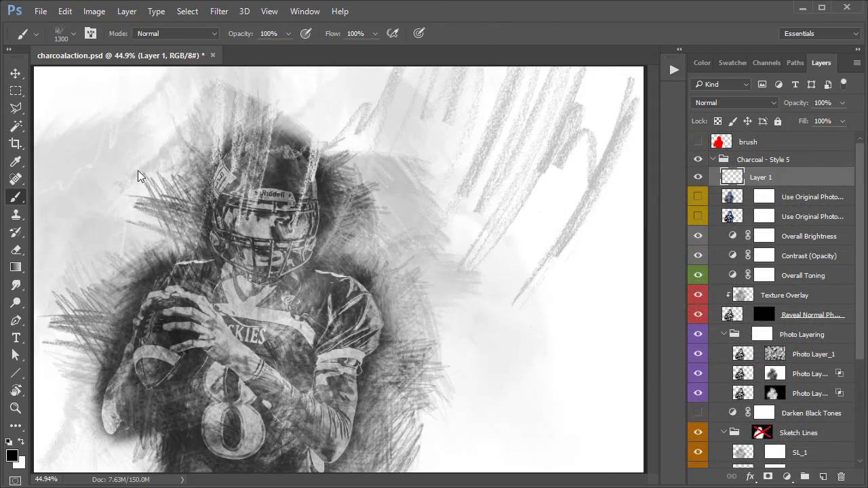
Task: Open the brush Mode dropdown
Action: pos(176,33)
